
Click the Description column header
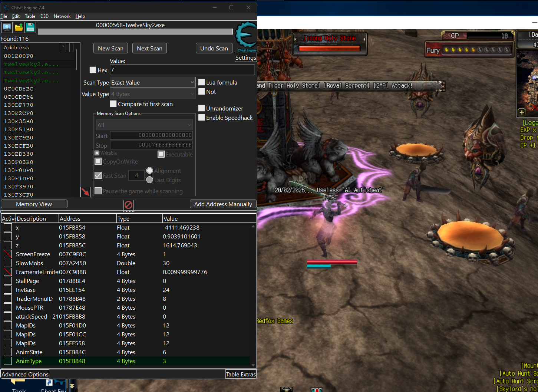pyautogui.click(x=37, y=218)
